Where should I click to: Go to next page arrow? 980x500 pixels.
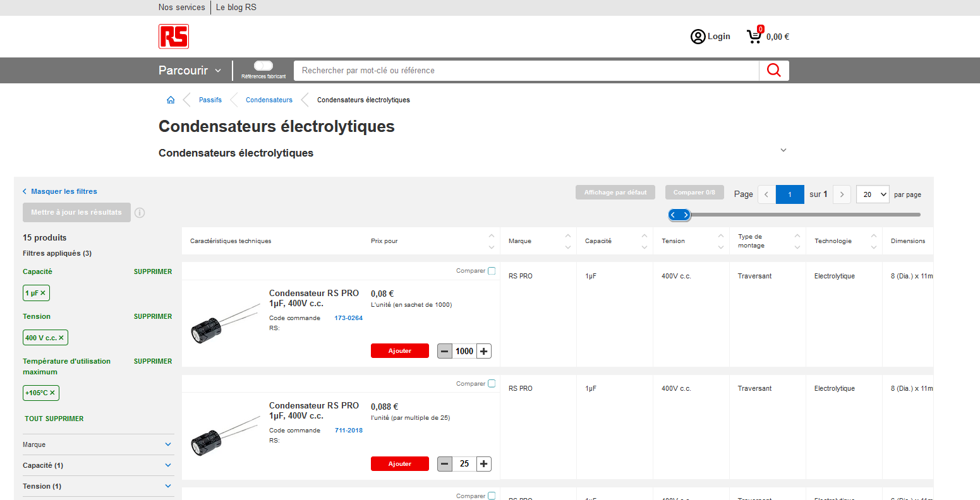(x=842, y=194)
